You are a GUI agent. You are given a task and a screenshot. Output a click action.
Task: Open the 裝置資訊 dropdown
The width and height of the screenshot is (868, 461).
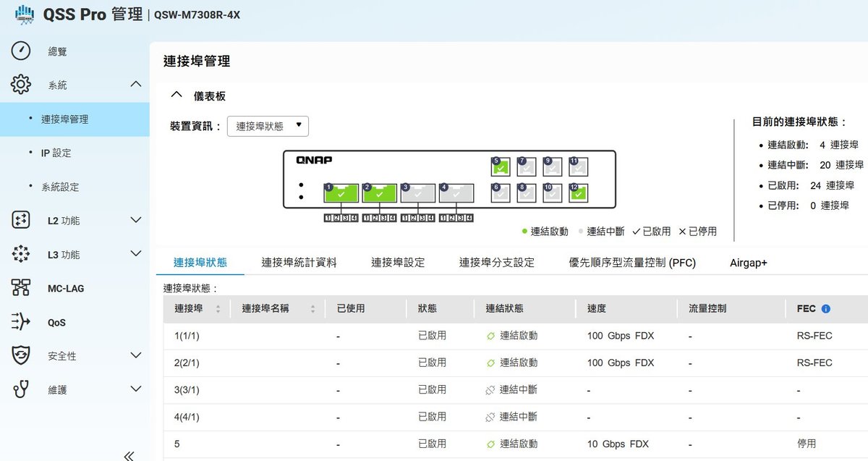coord(268,126)
